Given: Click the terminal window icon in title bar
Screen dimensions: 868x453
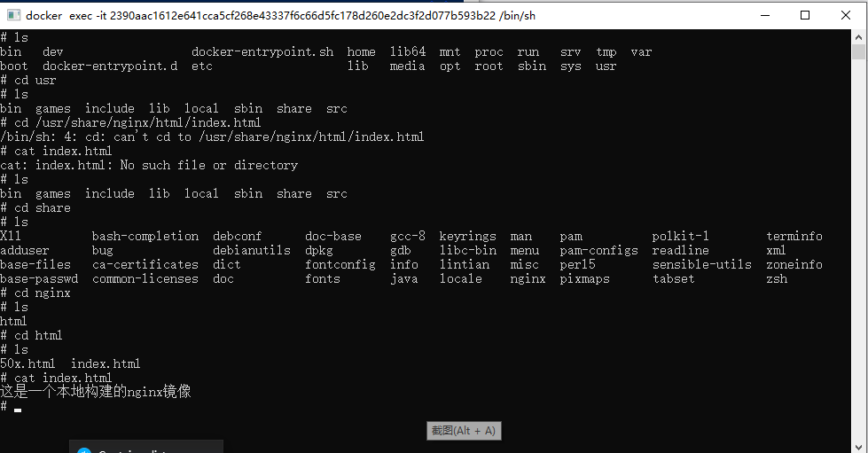Looking at the screenshot, I should (x=13, y=15).
